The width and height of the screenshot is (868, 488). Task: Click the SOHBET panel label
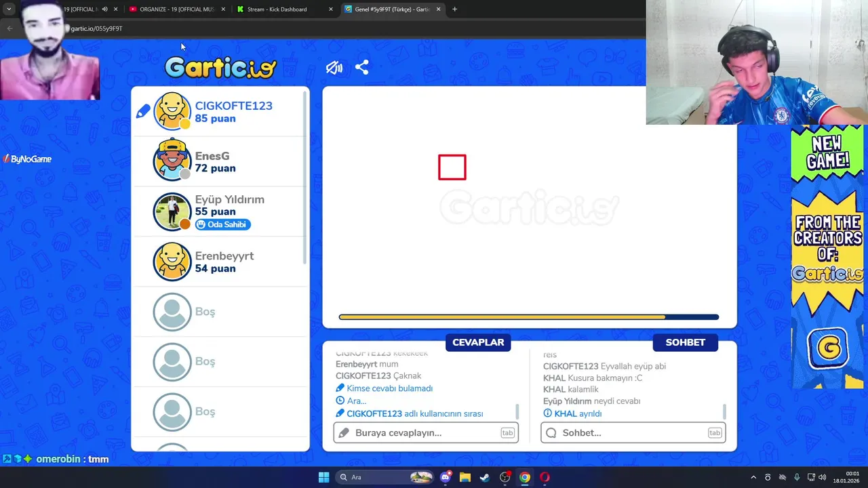click(685, 342)
